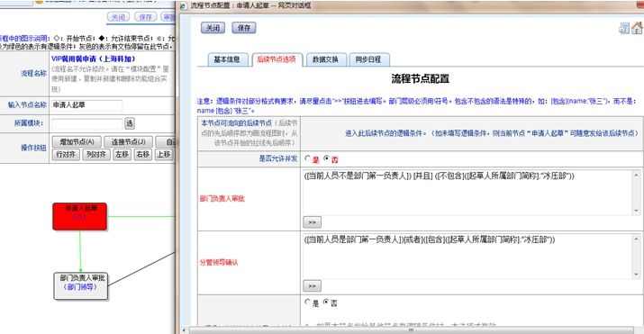Click 分管领导确认 red row label
Viewport: 644px width, 334px height.
click(219, 263)
